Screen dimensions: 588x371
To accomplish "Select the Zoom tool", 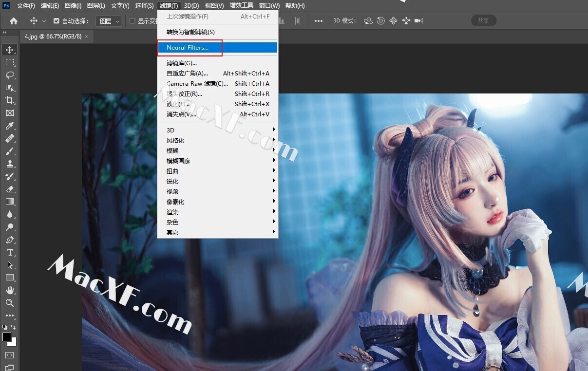I will pos(10,303).
